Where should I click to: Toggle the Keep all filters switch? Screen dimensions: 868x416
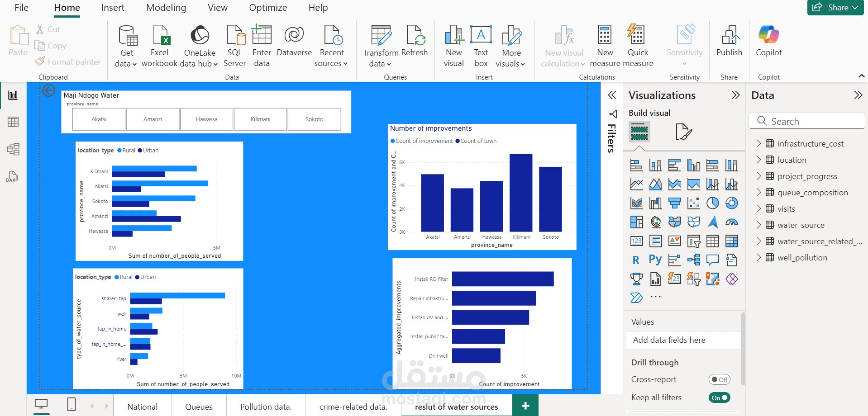(719, 398)
